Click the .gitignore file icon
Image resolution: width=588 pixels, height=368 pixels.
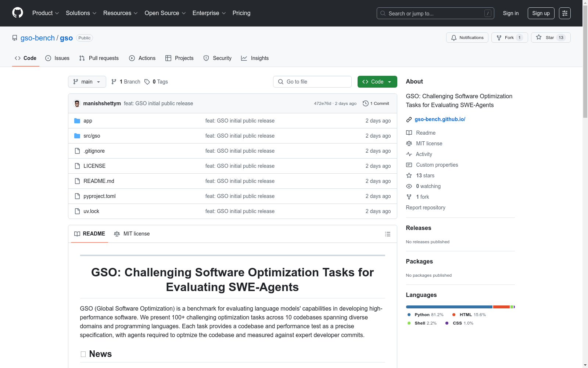(x=77, y=151)
